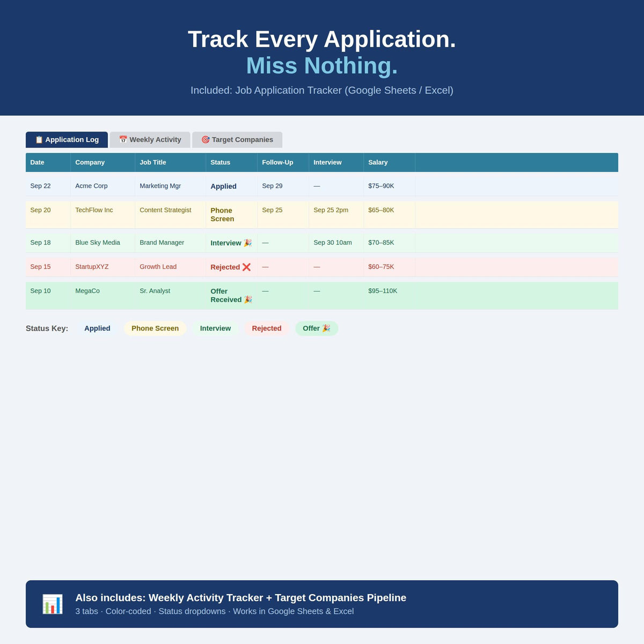Screen dimensions: 644x644
Task: Select the Date column header
Action: [x=48, y=162]
